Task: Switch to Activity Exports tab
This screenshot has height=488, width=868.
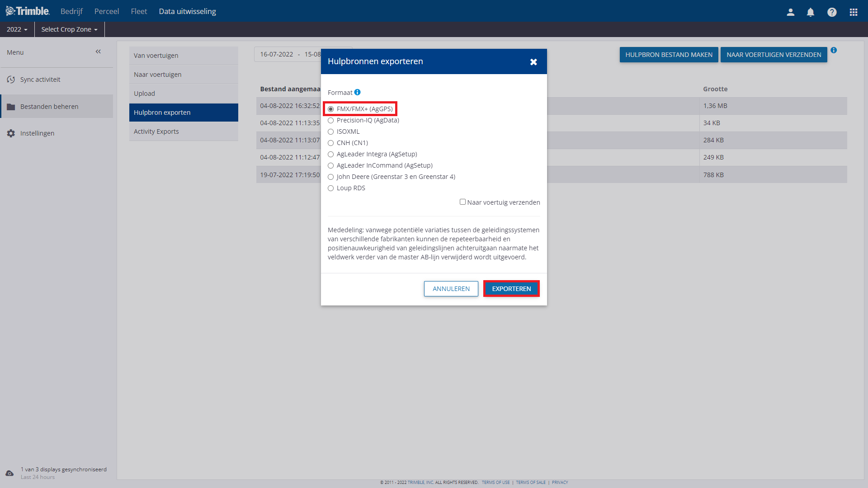Action: [156, 131]
